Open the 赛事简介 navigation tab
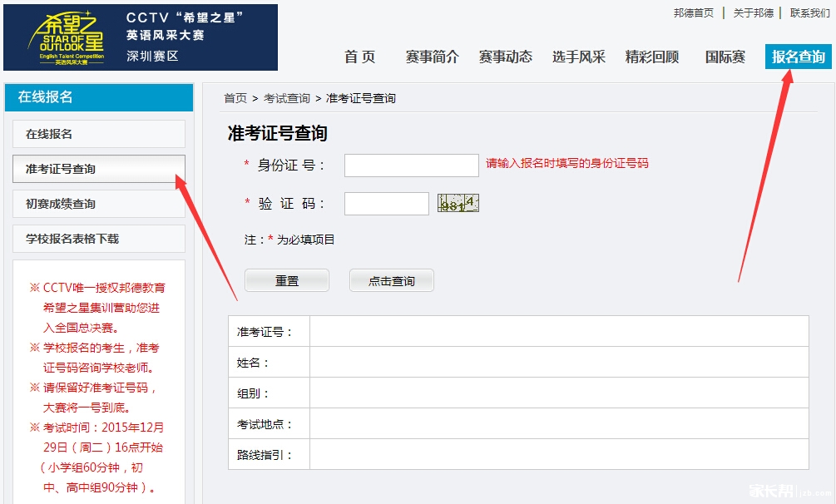 click(432, 57)
